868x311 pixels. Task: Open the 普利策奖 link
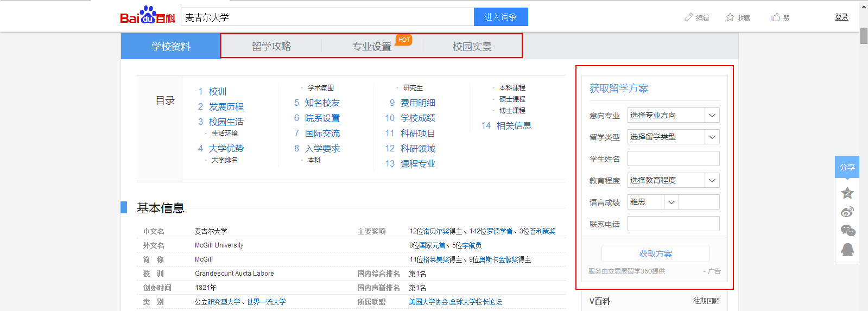click(x=542, y=231)
